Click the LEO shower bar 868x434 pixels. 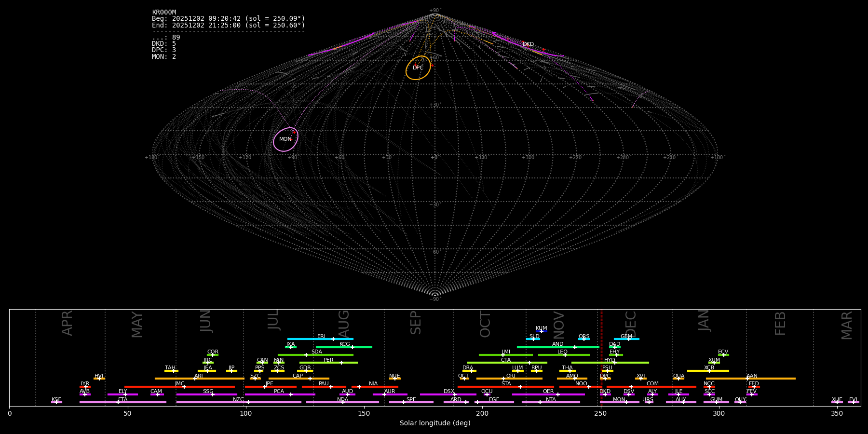[x=563, y=355]
